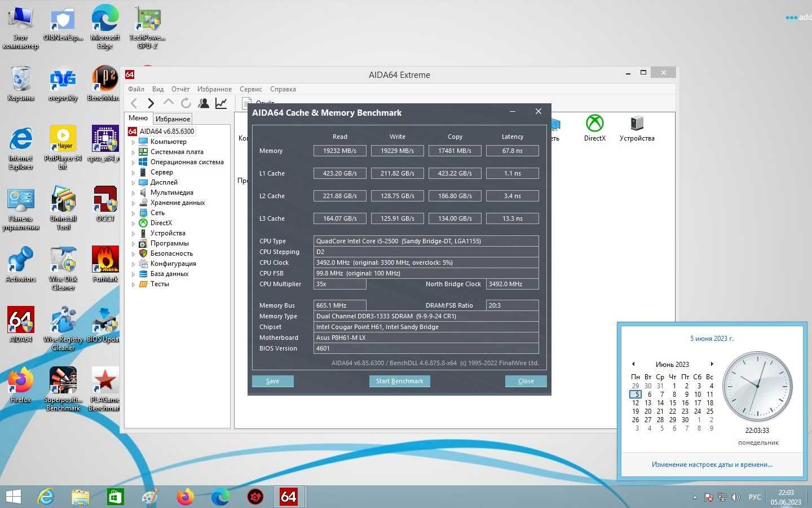The image size is (812, 508).
Task: Select the AIDA64 v6.85.6300 root tree item
Action: (162, 132)
